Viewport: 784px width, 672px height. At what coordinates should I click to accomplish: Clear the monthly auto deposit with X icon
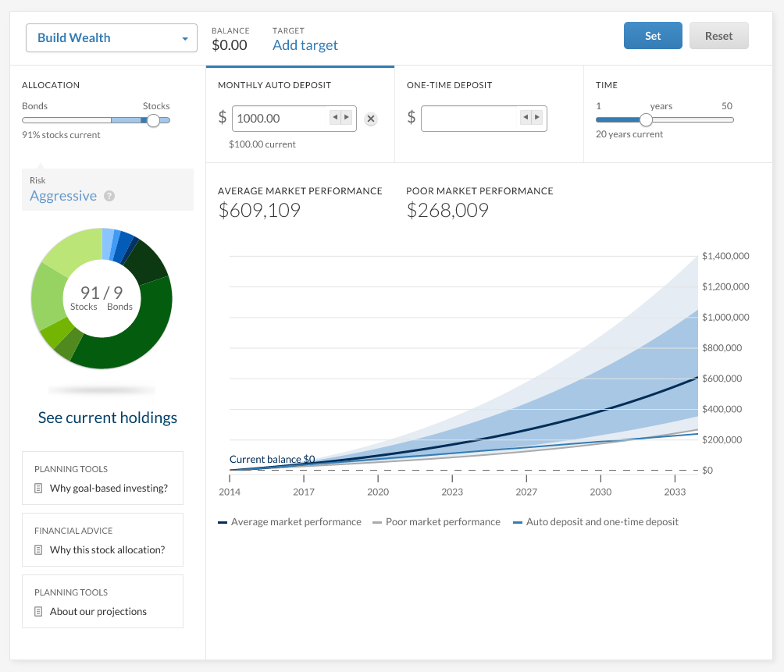click(370, 119)
